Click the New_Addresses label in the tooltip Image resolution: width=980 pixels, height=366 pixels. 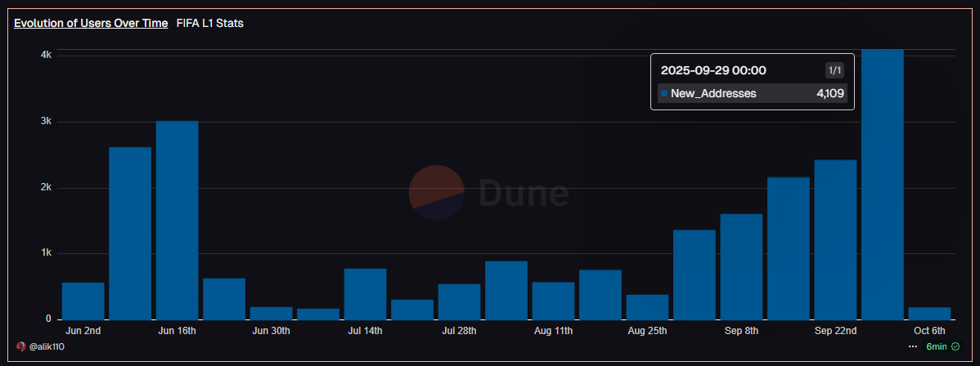pyautogui.click(x=714, y=94)
